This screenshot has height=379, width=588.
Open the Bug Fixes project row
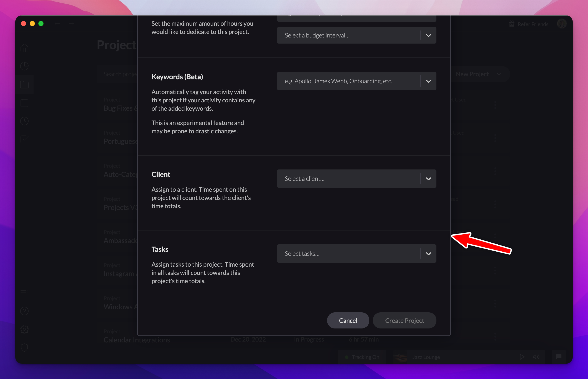click(x=120, y=108)
